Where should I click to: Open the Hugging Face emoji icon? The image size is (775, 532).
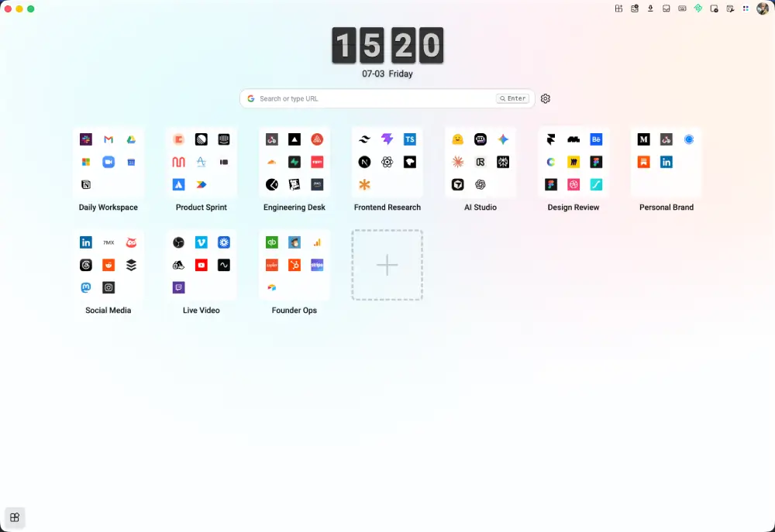click(458, 140)
